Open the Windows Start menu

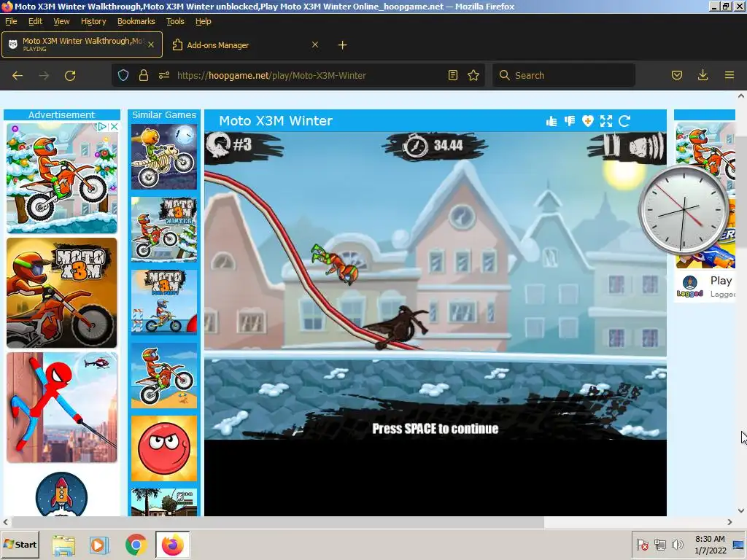20,545
